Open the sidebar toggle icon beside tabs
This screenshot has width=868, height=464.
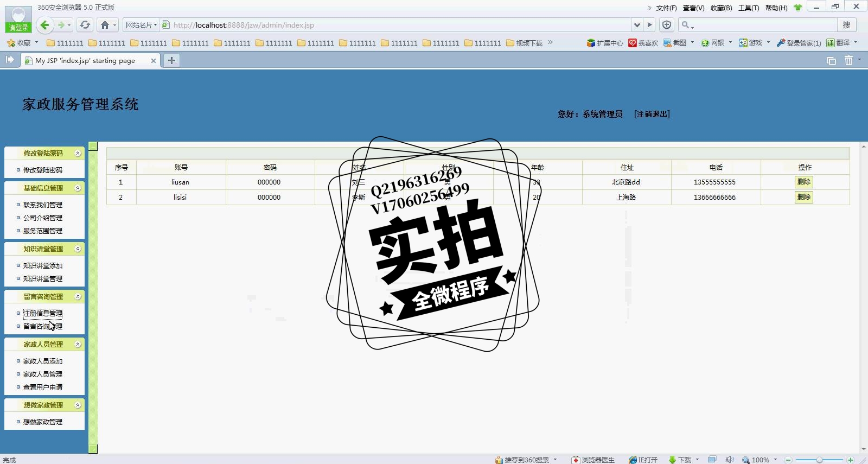pos(10,60)
